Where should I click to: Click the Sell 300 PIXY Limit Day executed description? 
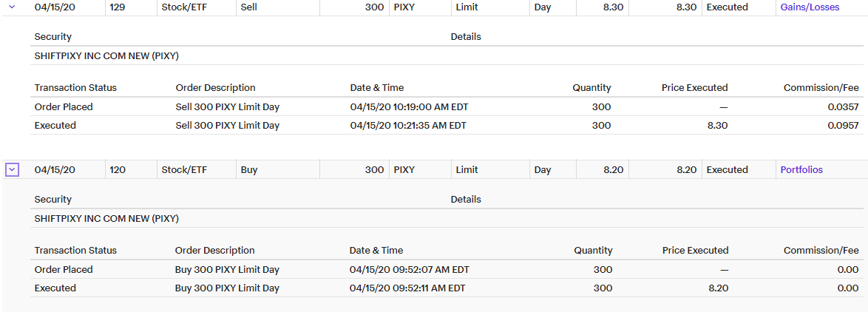point(227,125)
